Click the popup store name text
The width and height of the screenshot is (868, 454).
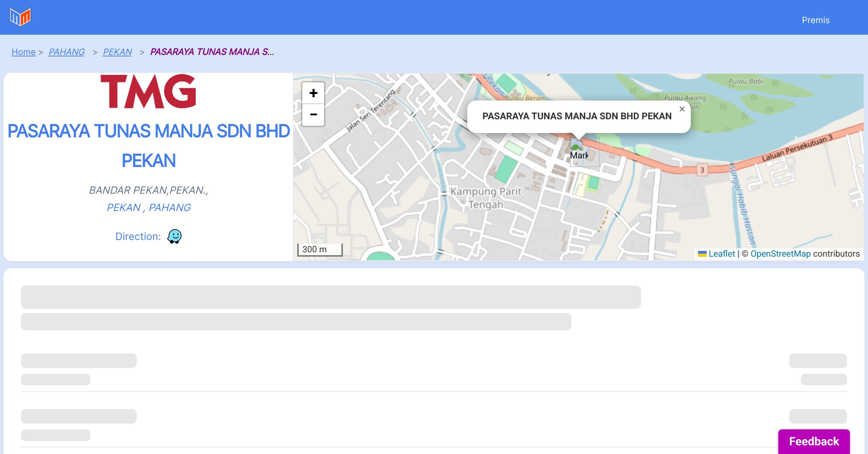[577, 116]
